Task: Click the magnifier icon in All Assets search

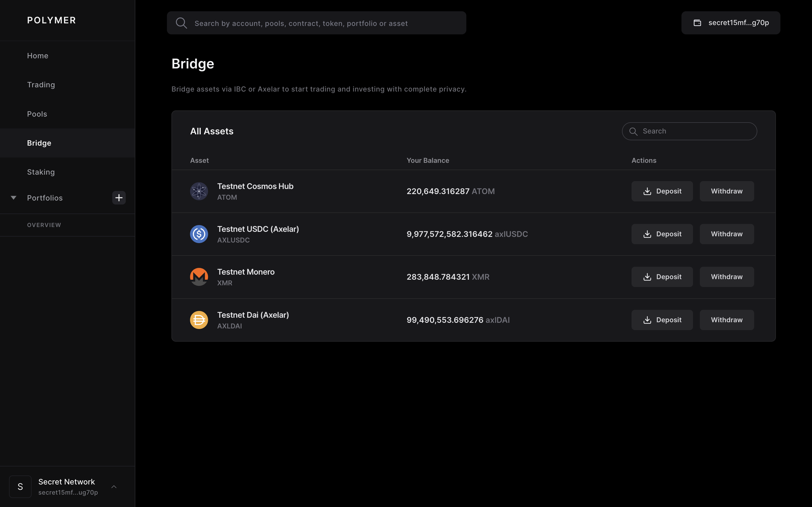Action: (x=633, y=132)
